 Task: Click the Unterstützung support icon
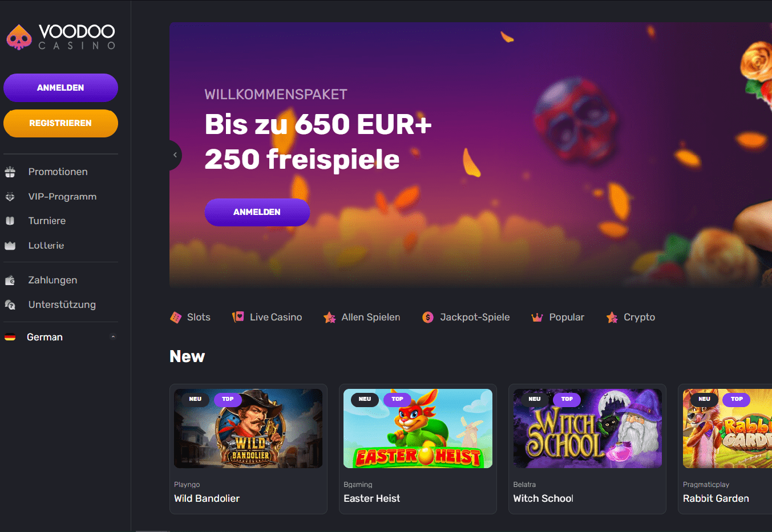point(10,304)
